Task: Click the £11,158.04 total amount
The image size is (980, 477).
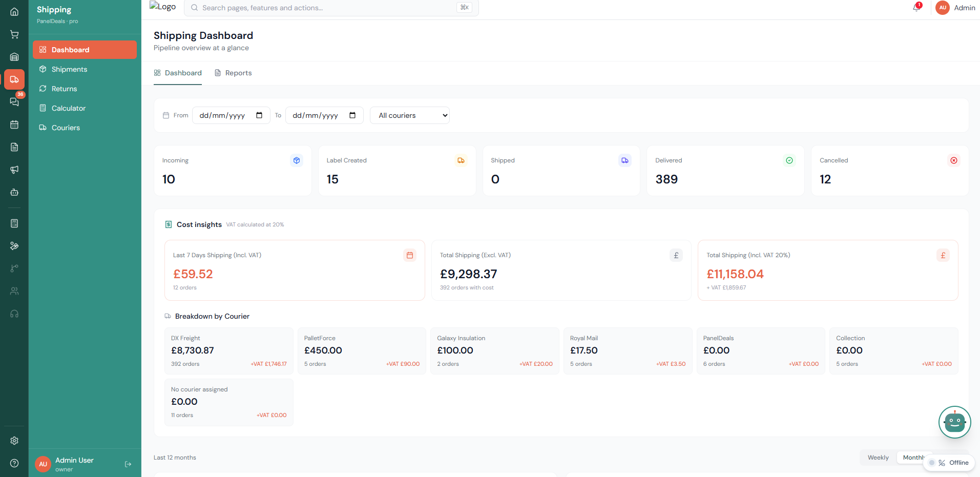Action: coord(735,274)
